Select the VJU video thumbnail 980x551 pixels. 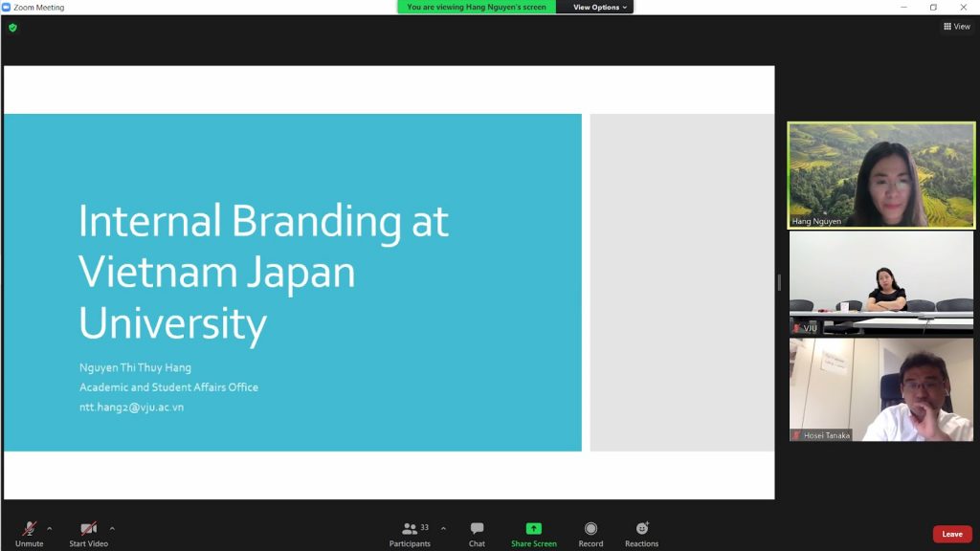880,283
